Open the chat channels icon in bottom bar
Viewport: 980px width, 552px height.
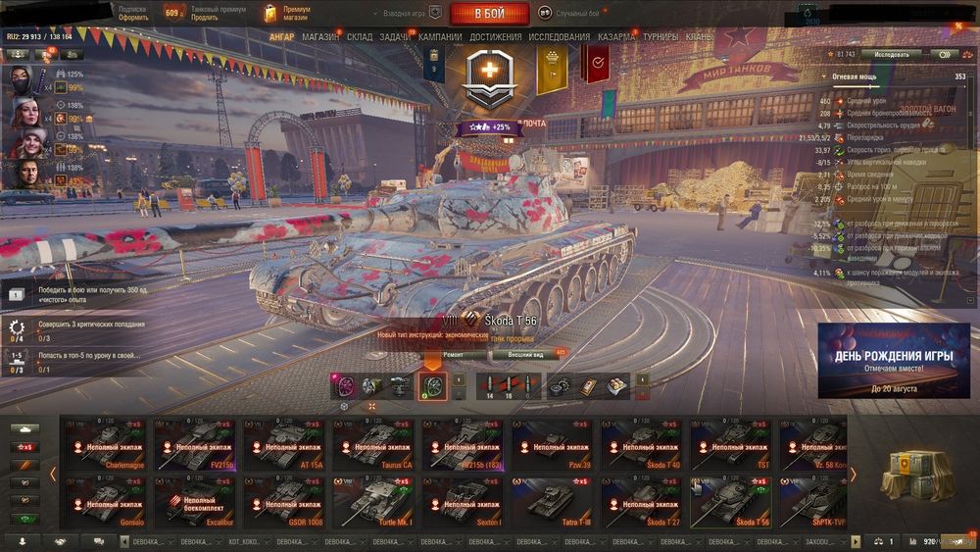coord(99,541)
